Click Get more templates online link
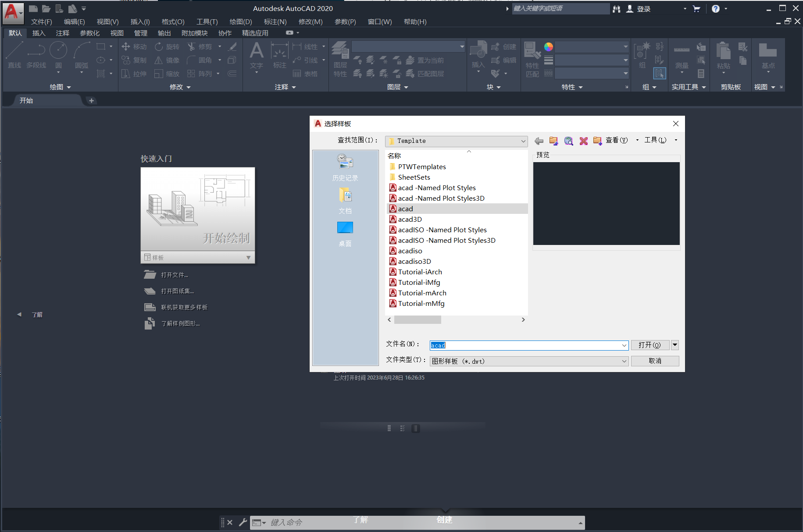803x532 pixels. 184,307
